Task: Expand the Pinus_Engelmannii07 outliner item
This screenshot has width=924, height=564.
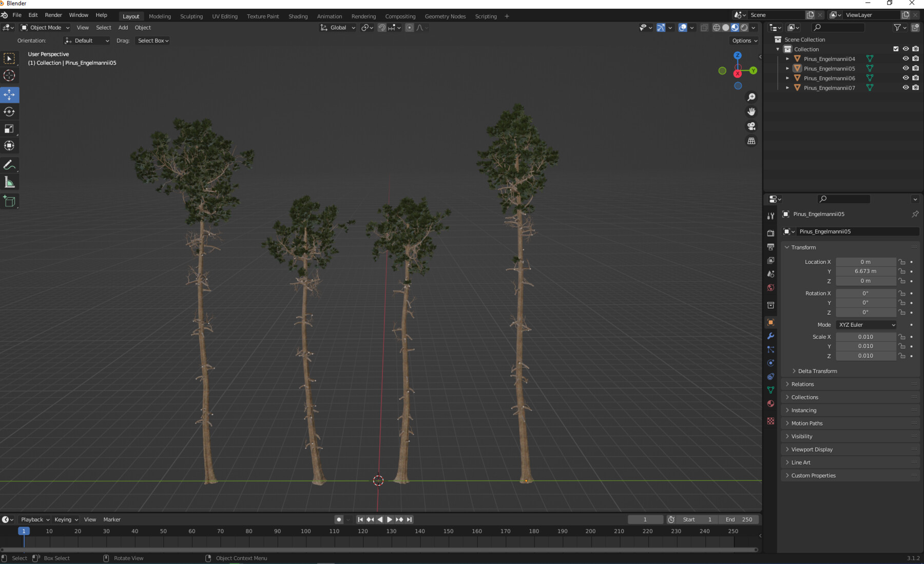Action: pos(787,87)
